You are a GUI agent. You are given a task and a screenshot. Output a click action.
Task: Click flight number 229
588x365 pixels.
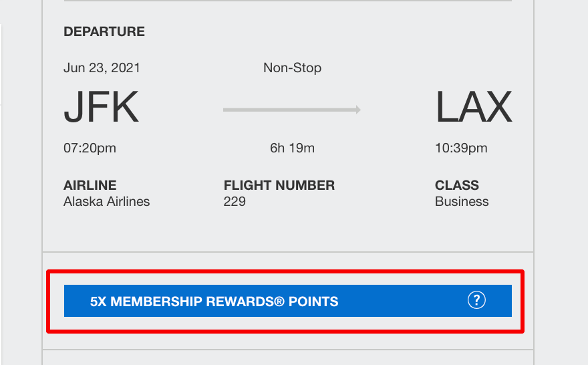tap(235, 202)
